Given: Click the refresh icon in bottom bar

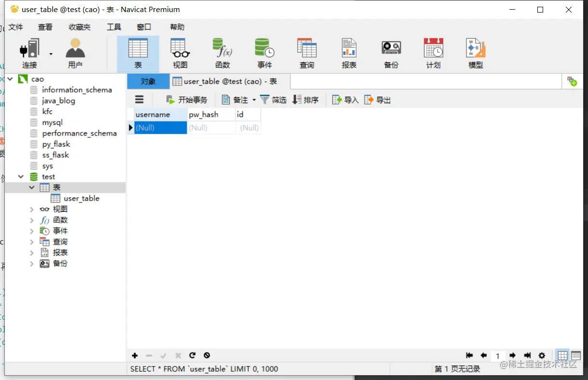Looking at the screenshot, I should 192,355.
